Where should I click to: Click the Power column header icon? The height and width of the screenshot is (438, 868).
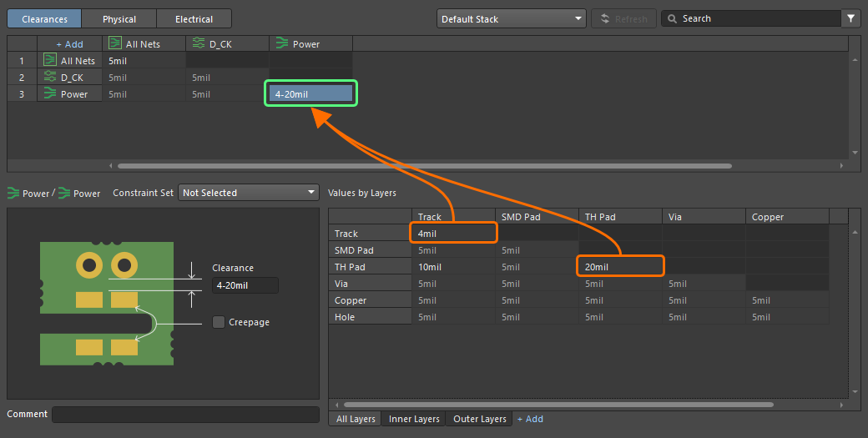point(282,43)
